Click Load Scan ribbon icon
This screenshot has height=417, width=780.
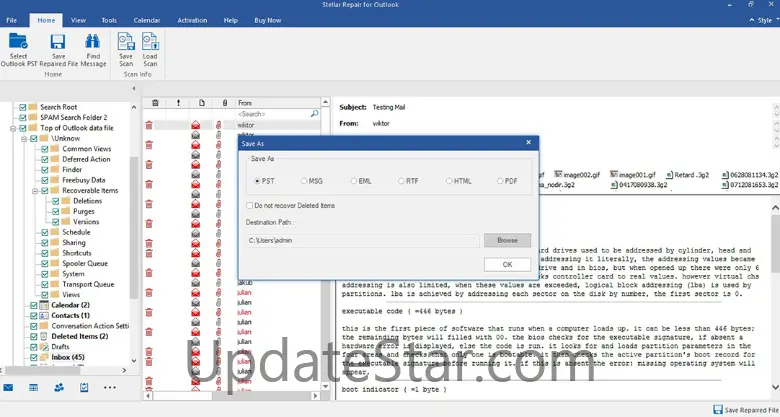150,49
